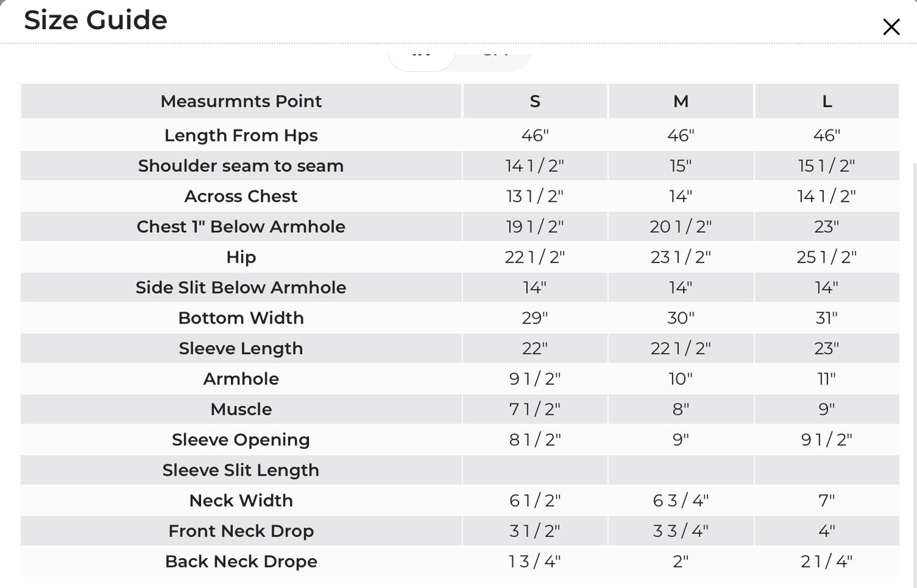Select the Armhole row label

[241, 379]
